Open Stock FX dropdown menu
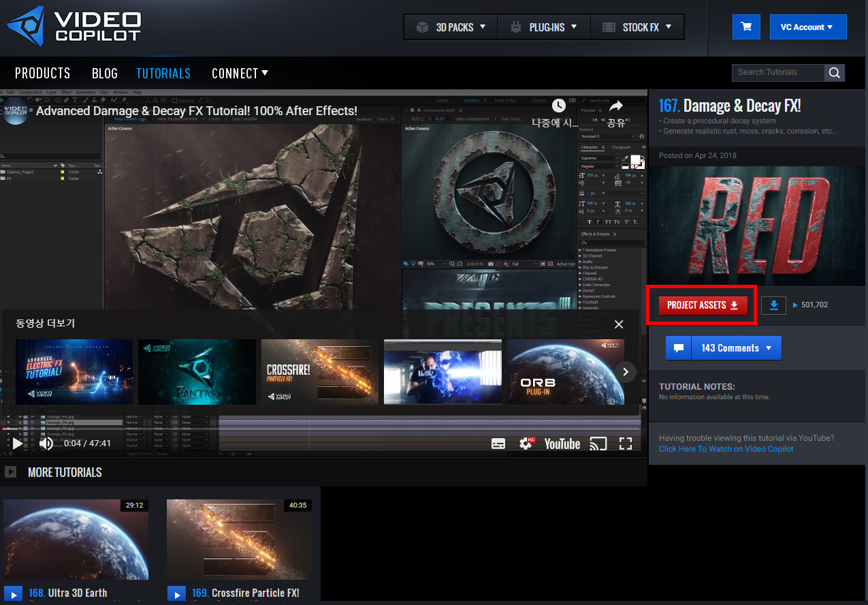This screenshot has width=868, height=605. click(637, 27)
